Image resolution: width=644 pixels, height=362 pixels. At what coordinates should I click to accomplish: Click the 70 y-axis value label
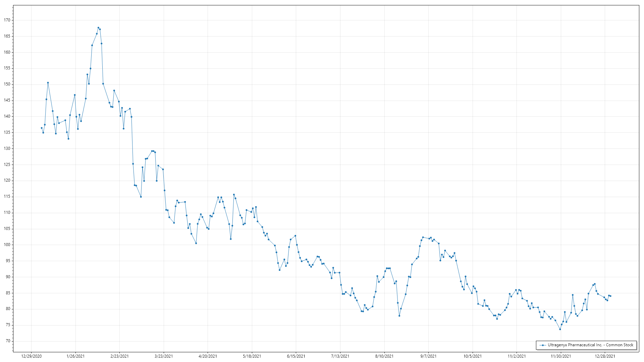[x=8, y=341]
